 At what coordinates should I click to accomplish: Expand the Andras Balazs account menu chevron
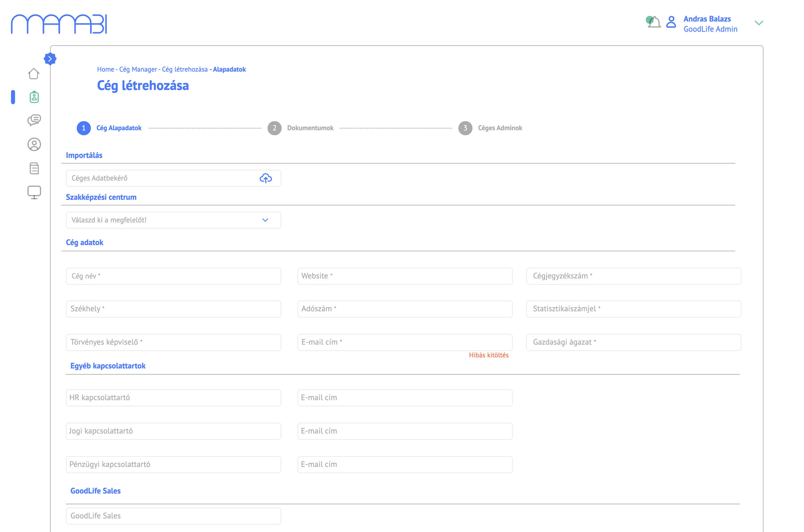pyautogui.click(x=759, y=23)
